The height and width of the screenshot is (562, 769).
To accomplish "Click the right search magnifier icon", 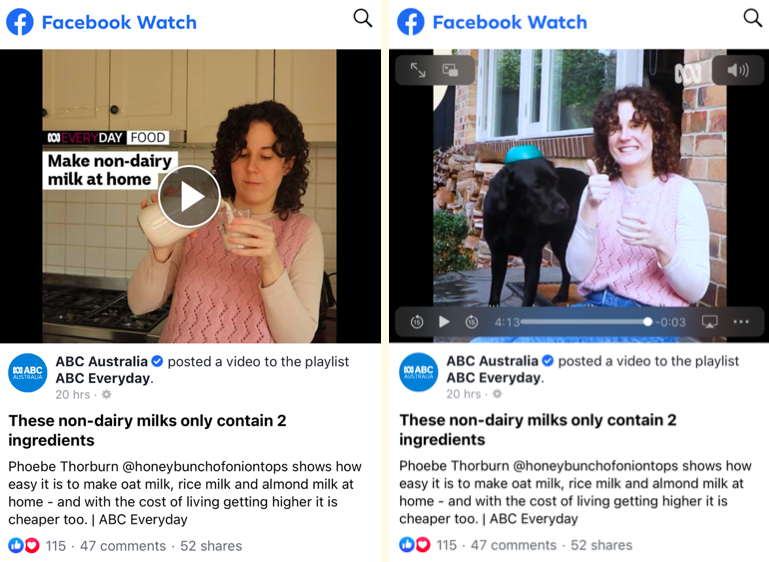I will click(753, 18).
